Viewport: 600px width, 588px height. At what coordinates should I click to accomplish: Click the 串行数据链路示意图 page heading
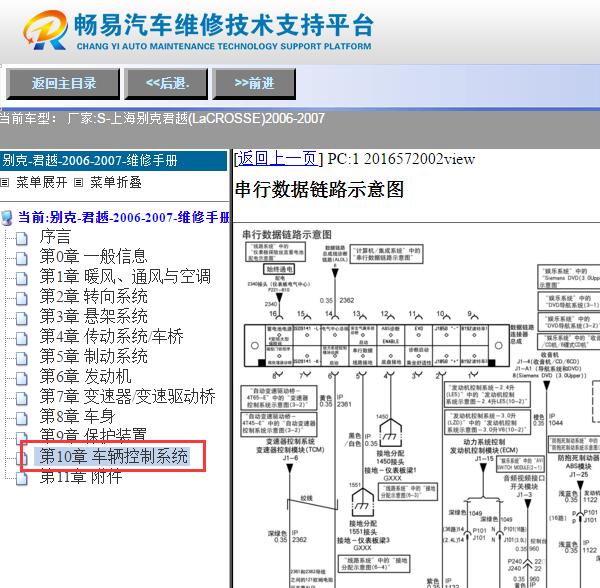tap(319, 190)
